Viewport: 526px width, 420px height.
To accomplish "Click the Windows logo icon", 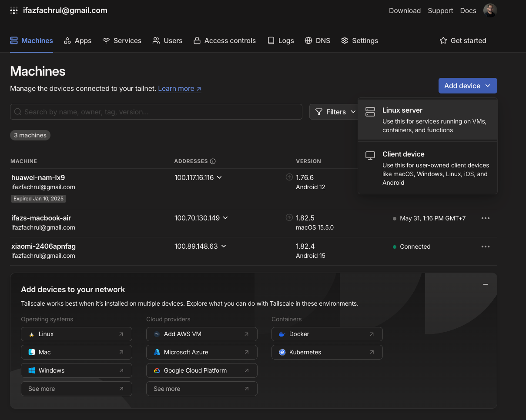I will [x=31, y=370].
